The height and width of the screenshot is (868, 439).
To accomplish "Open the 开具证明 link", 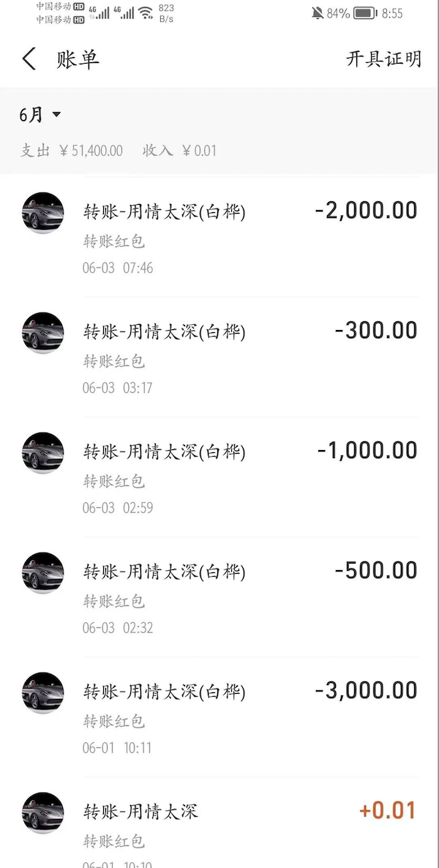I will point(383,59).
